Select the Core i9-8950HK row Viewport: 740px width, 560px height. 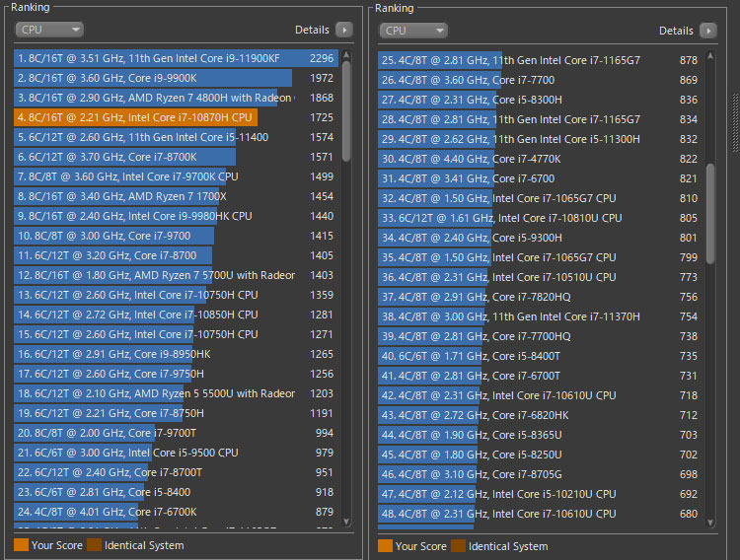point(176,354)
